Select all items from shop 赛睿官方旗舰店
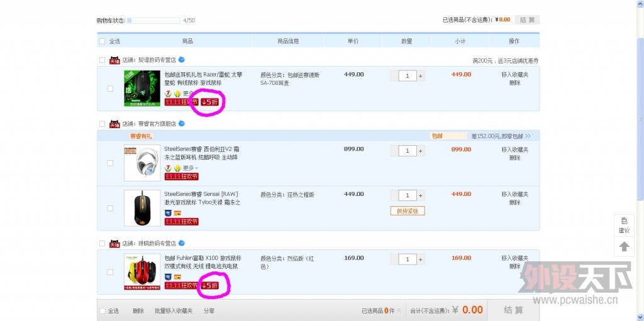644x321 pixels. (x=103, y=124)
